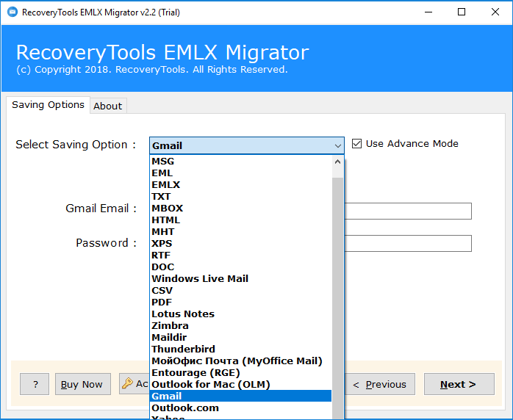
Task: Choose the RTF saving option
Action: 241,256
